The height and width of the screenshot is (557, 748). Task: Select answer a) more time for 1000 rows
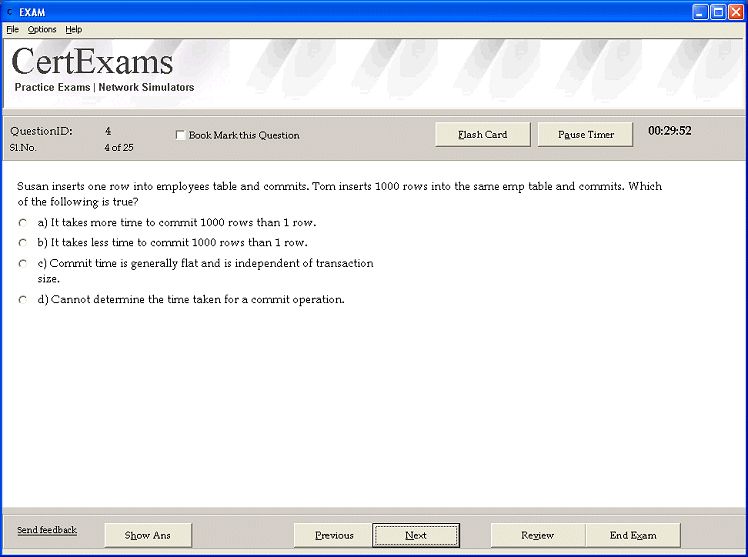tap(22, 223)
